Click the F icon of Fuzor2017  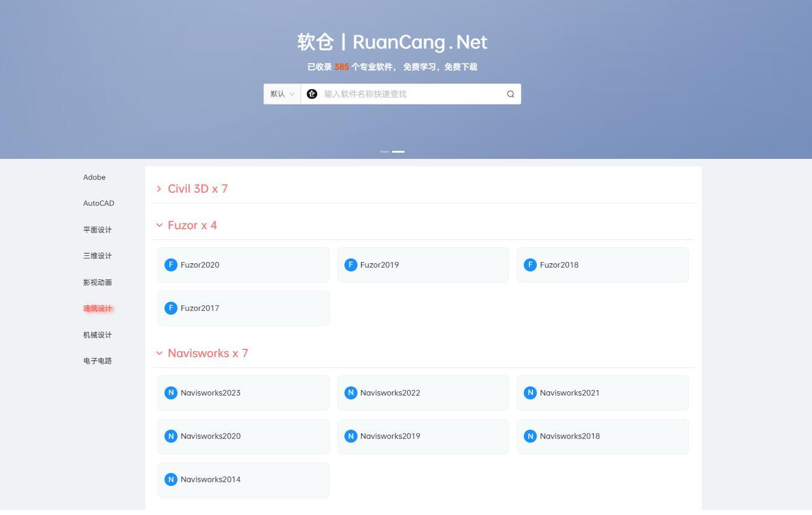point(171,308)
